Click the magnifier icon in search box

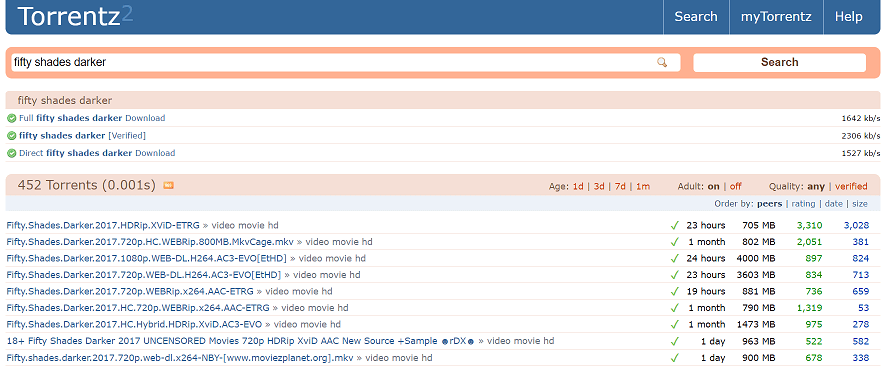pos(662,63)
